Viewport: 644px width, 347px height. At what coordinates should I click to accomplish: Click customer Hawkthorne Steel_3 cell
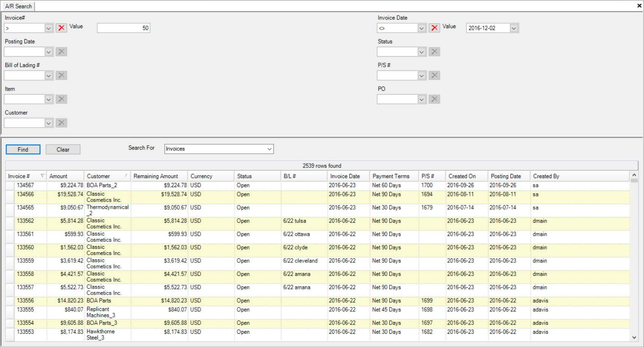(108, 335)
